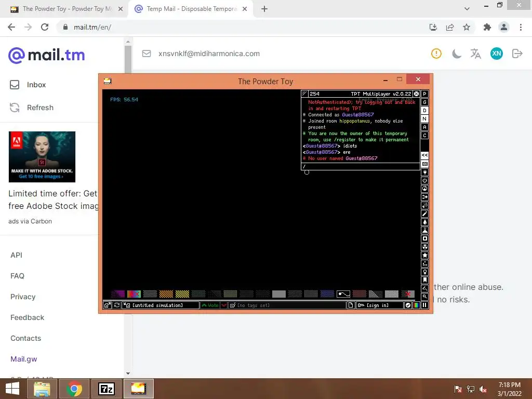
Task: Open the Decoration brush tools category
Action: point(425,288)
